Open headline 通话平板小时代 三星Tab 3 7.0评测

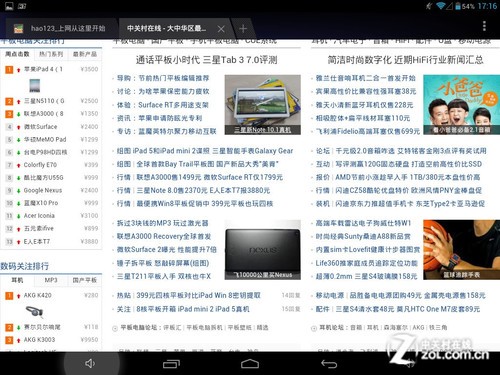[x=206, y=60]
